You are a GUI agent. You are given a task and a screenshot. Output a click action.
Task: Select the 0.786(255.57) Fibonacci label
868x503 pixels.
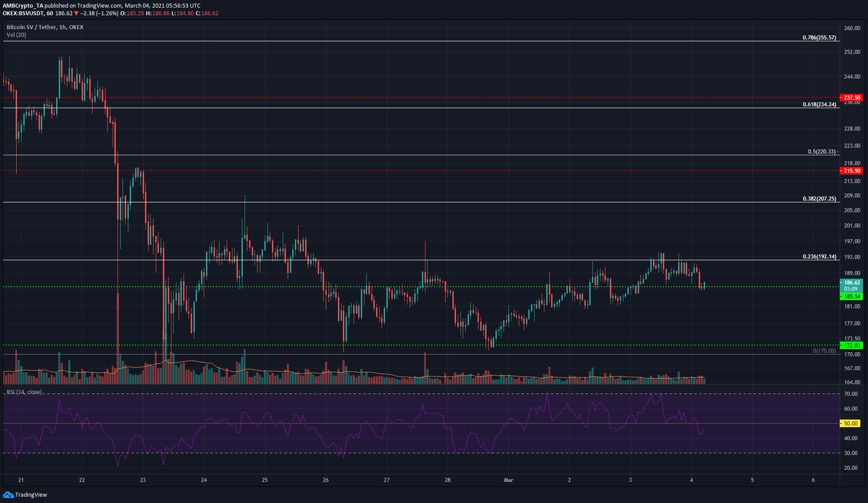pyautogui.click(x=819, y=38)
